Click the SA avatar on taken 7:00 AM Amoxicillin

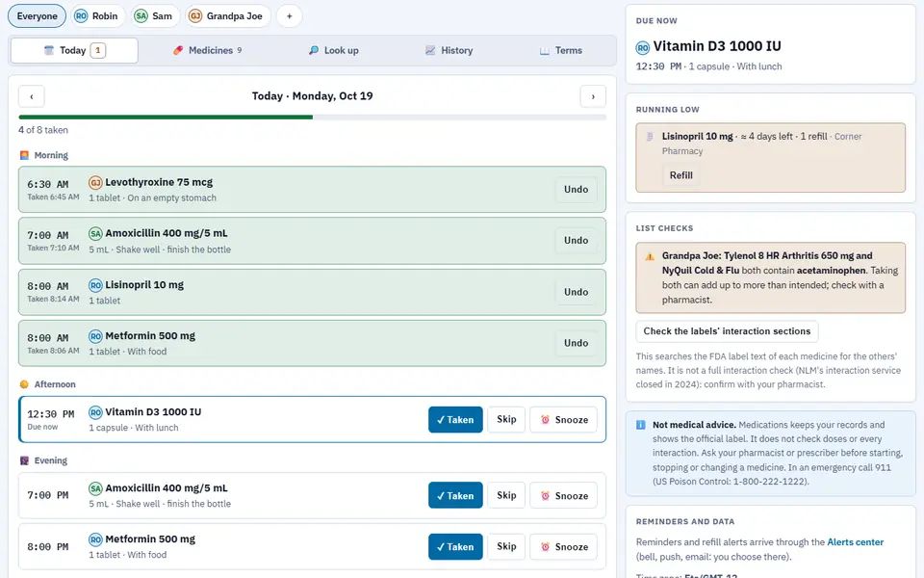95,233
